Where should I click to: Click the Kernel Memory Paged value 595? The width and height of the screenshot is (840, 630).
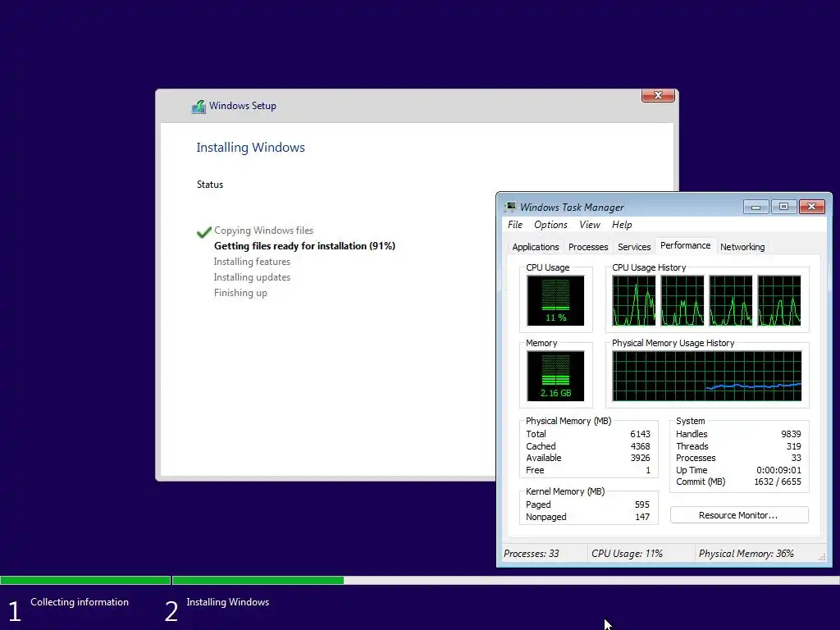click(641, 504)
